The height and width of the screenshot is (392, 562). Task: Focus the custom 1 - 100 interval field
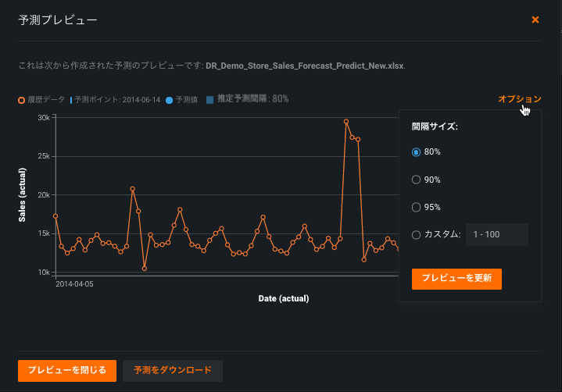pyautogui.click(x=496, y=234)
